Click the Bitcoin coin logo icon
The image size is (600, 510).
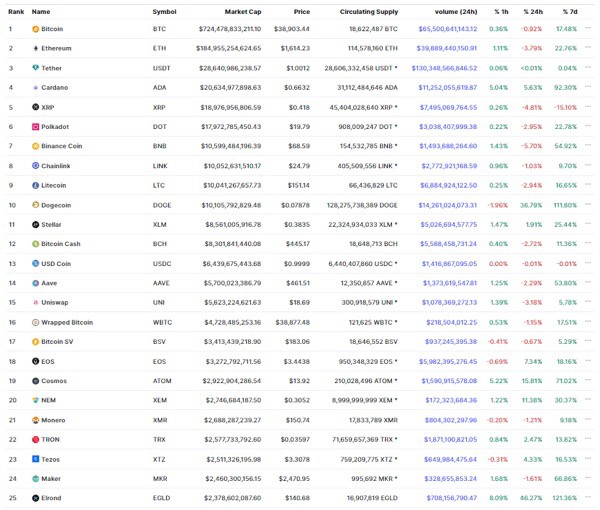(36, 29)
